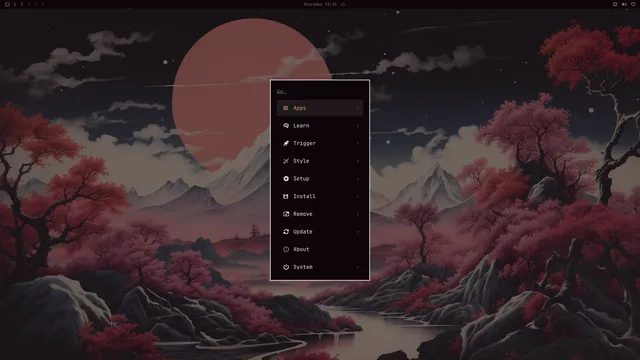Click the tray icon left of the volume speaker
The height and width of the screenshot is (360, 640).
[x=615, y=4]
